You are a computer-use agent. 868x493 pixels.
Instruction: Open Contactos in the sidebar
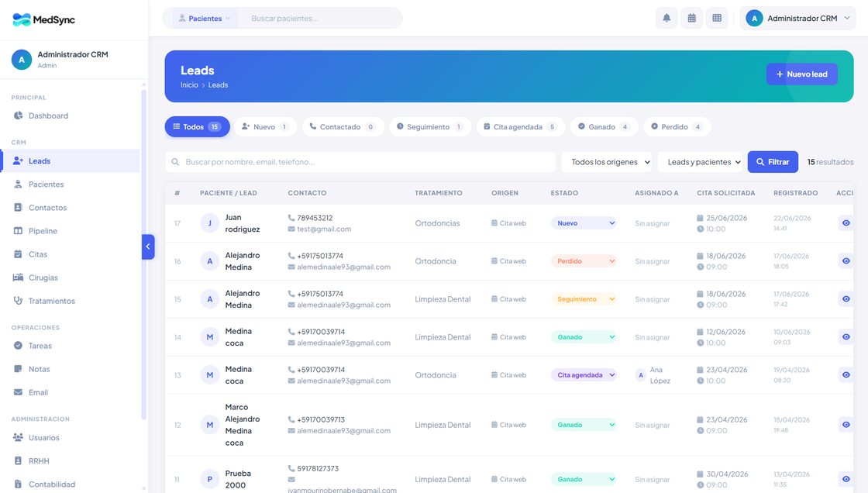click(70, 208)
